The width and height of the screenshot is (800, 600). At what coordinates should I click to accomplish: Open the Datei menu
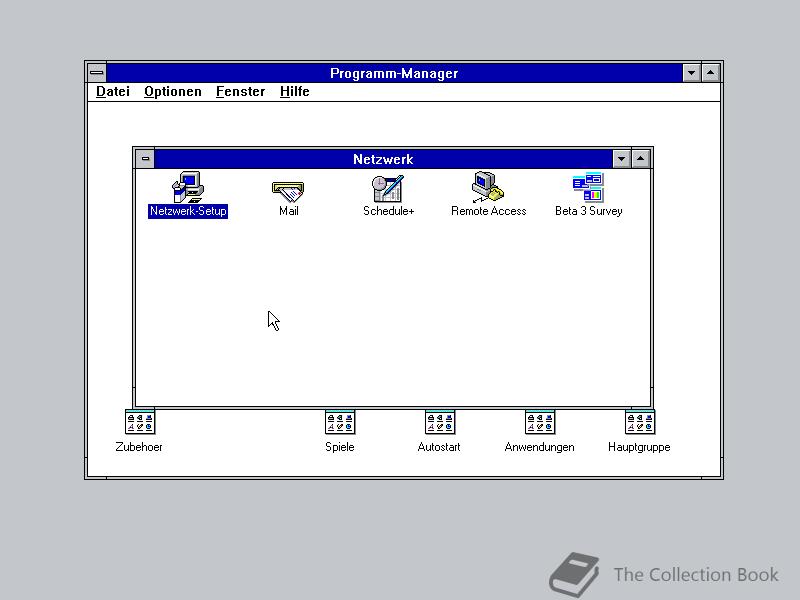tap(113, 92)
